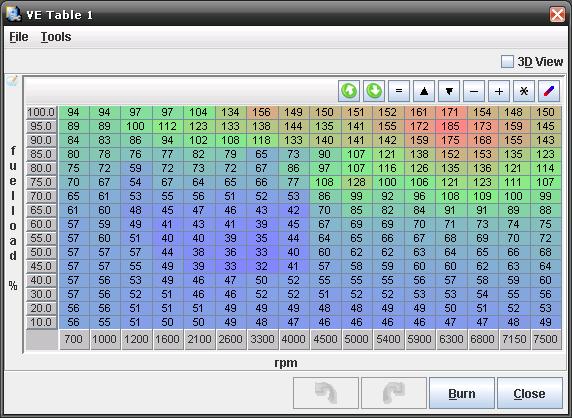Click the green counter-clockwise arrow toolbar icon
This screenshot has height=418, width=572.
[349, 91]
